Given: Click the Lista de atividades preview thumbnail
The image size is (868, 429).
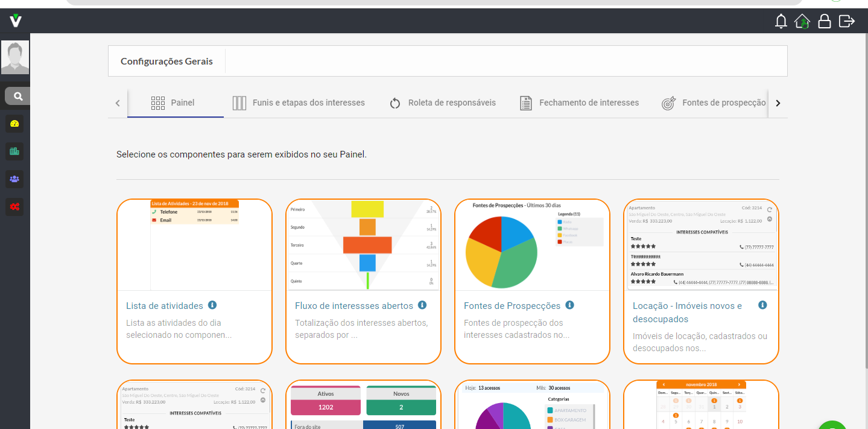Looking at the screenshot, I should click(194, 245).
